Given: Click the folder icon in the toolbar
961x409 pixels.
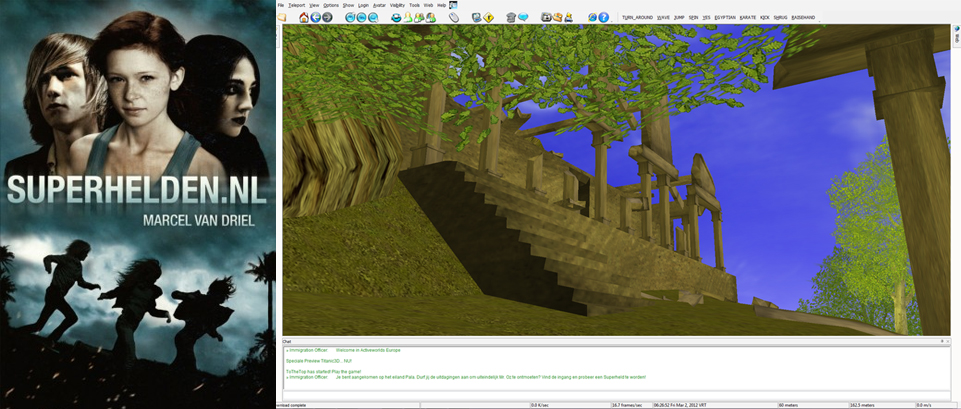Looking at the screenshot, I should (x=281, y=18).
